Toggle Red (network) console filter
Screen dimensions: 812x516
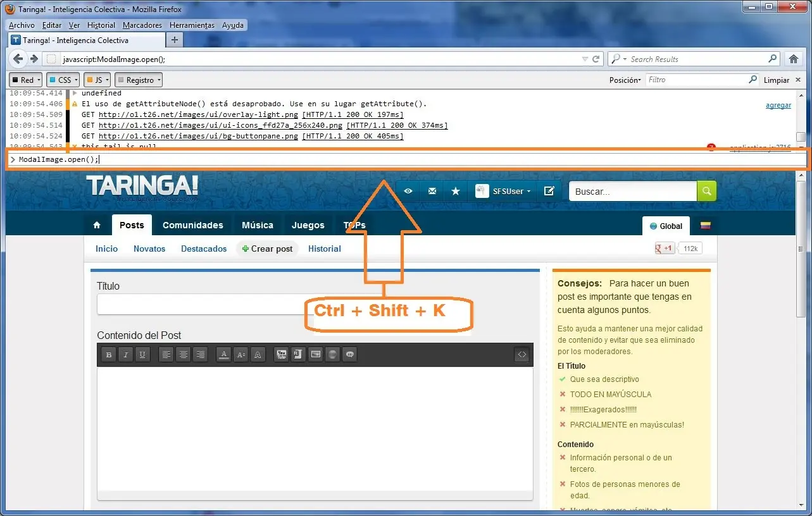[25, 80]
